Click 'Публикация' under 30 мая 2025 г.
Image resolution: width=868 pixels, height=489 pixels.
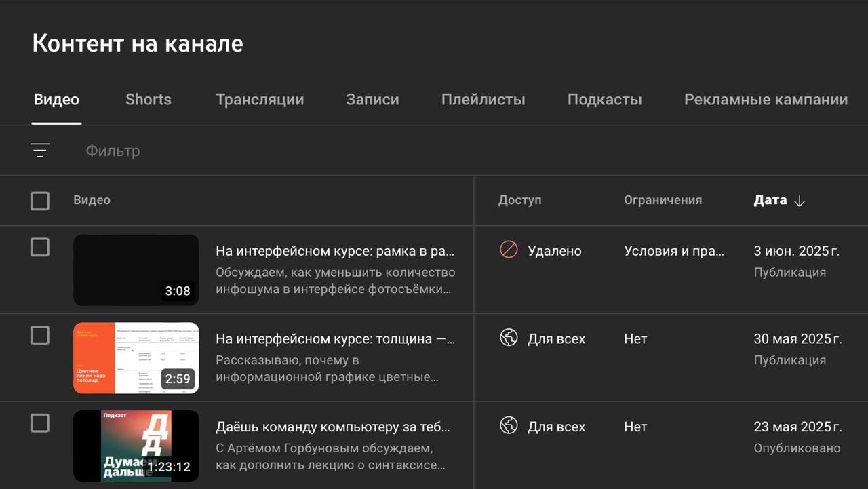point(790,360)
